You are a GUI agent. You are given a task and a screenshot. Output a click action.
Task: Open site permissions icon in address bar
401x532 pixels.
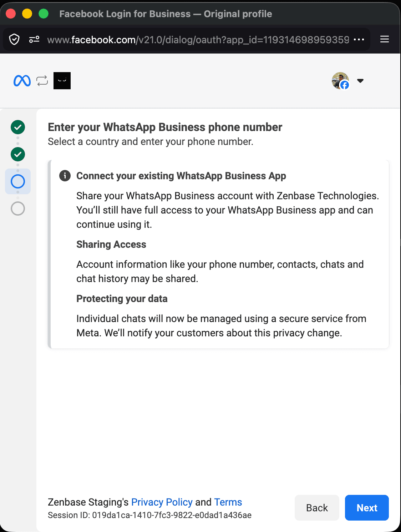(x=34, y=39)
